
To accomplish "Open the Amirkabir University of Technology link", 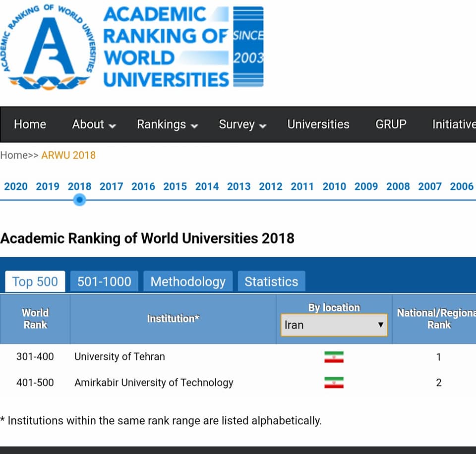I will [x=154, y=382].
